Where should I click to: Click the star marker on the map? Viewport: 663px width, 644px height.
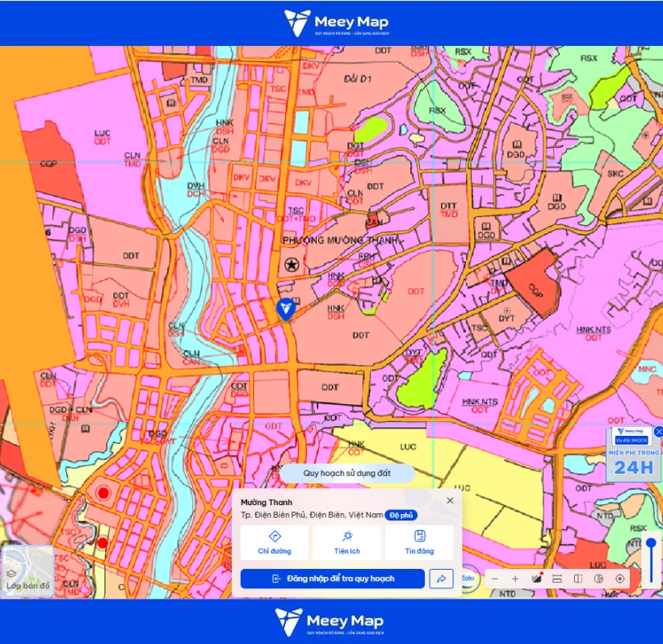[x=292, y=265]
